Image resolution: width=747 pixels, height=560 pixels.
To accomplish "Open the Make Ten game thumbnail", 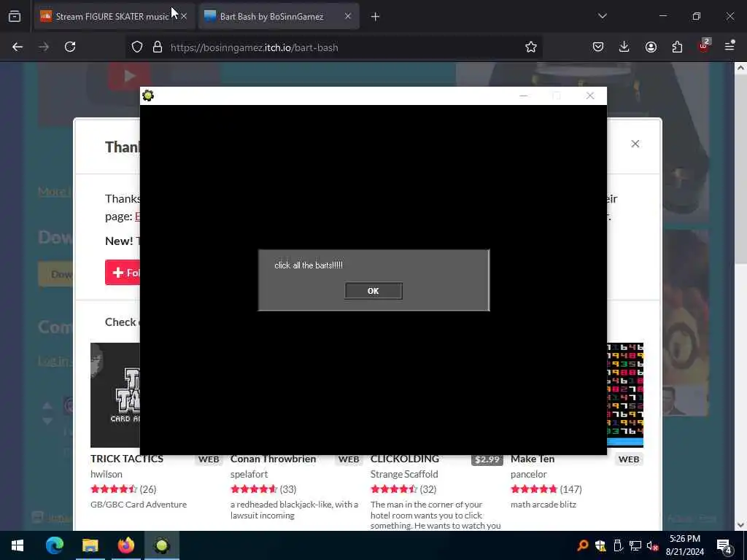I will pyautogui.click(x=625, y=394).
